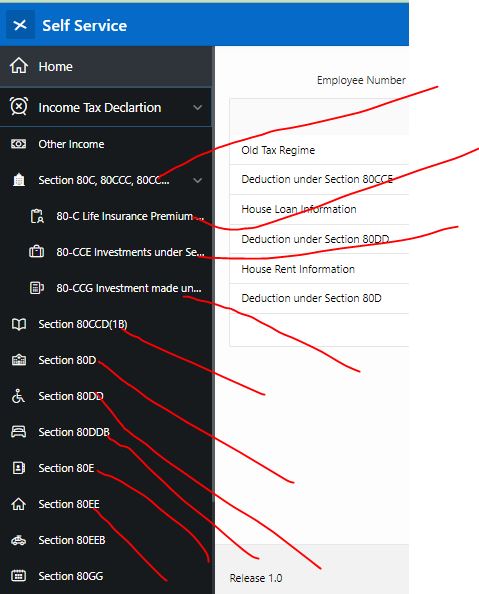The image size is (479, 594).
Task: Open Section 80EE sidebar entry
Action: pyautogui.click(x=106, y=504)
